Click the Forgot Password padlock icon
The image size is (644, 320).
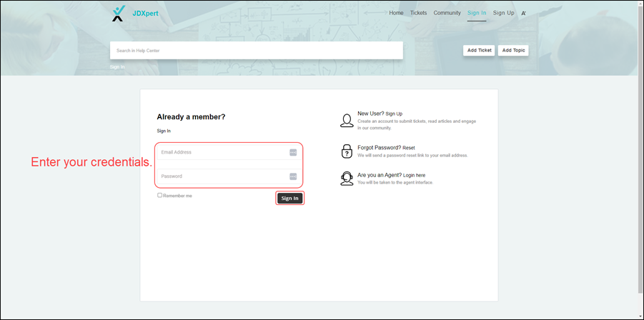point(347,151)
